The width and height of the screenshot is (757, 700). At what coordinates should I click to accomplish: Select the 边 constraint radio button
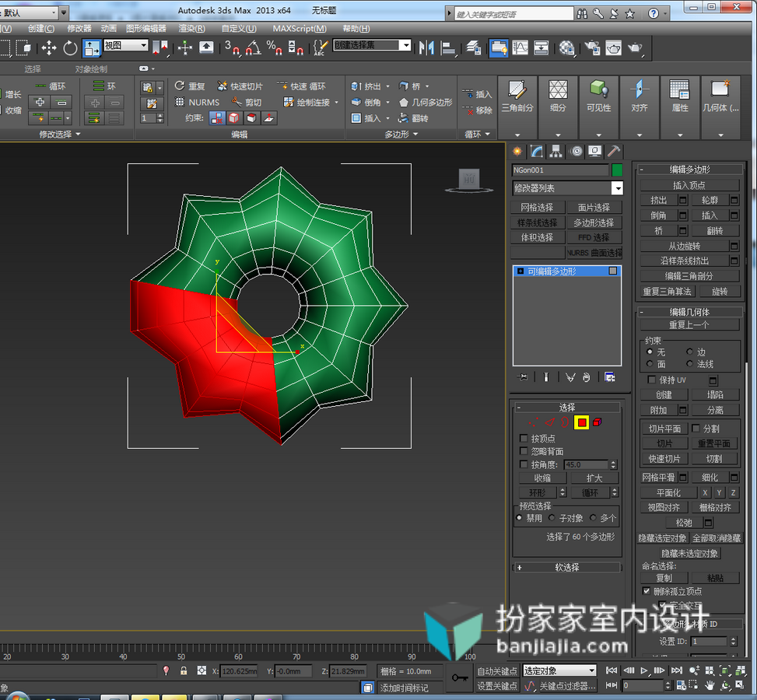[x=689, y=352]
